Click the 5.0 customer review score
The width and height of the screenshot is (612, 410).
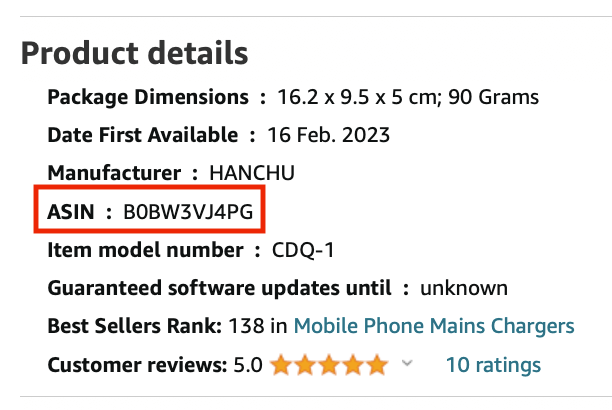click(x=248, y=365)
